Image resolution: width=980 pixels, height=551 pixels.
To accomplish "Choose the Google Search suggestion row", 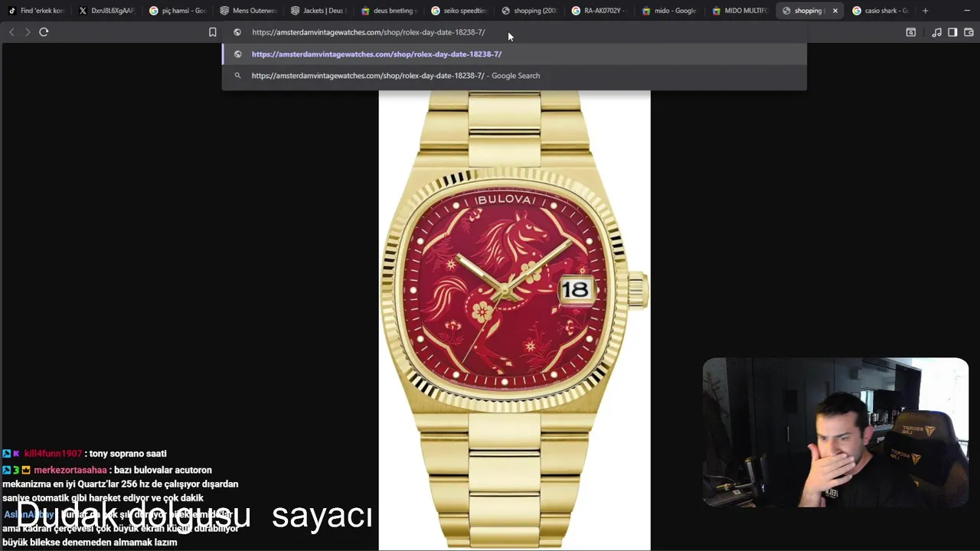I will [x=514, y=76].
